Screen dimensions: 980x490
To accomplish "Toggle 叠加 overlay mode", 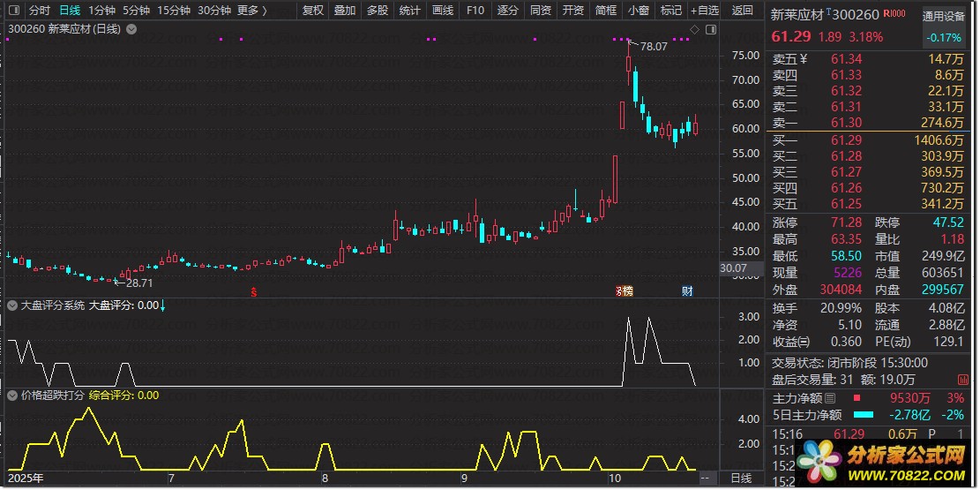I will coord(345,10).
